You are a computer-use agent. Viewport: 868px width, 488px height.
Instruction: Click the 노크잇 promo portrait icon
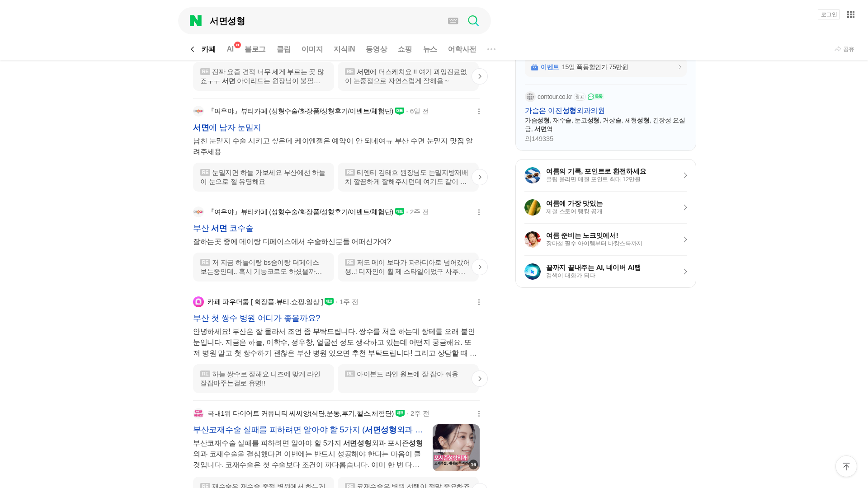click(533, 239)
